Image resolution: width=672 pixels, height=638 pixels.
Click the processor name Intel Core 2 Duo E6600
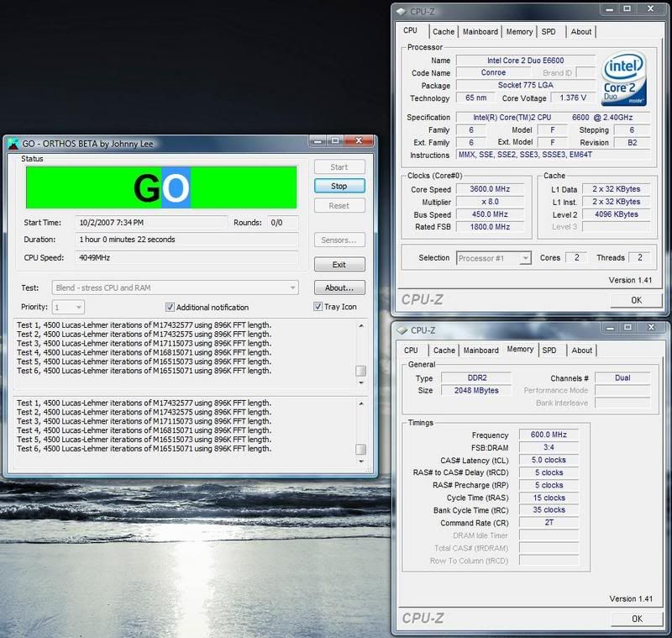pos(526,61)
